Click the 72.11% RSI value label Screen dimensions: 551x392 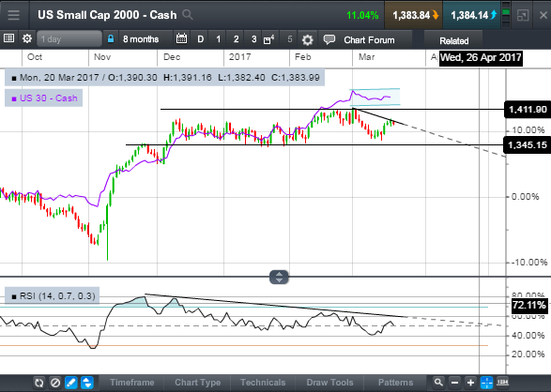point(528,305)
